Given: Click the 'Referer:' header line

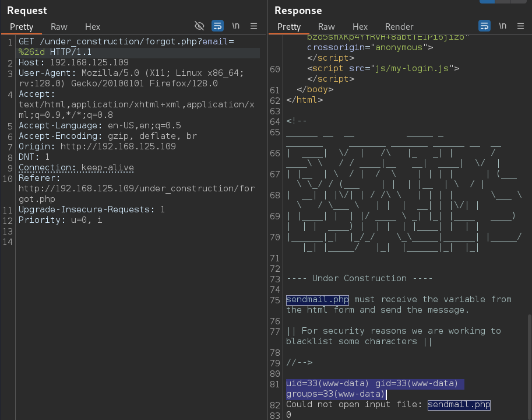Looking at the screenshot, I should 39,178.
